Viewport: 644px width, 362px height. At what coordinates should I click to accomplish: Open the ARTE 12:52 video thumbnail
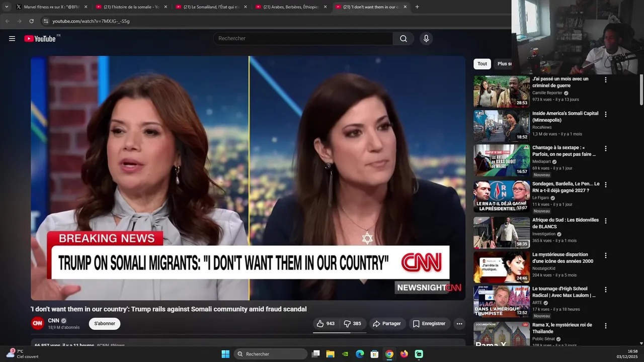502,301
